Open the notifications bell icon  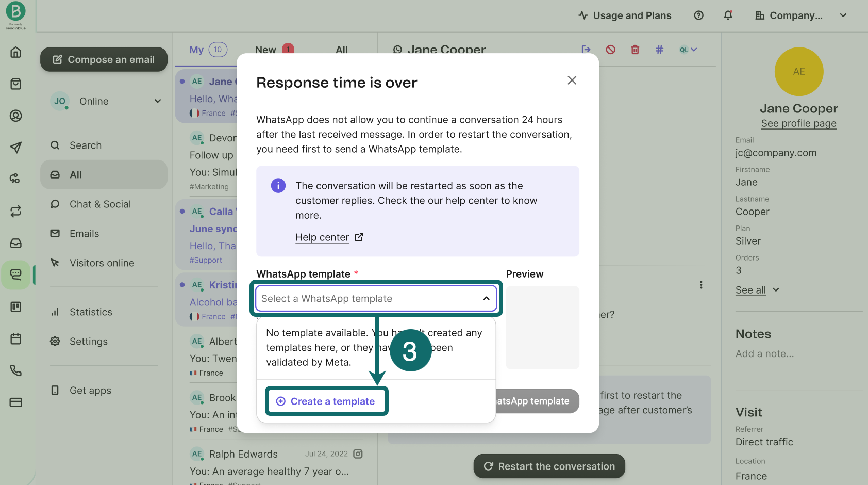pyautogui.click(x=728, y=15)
